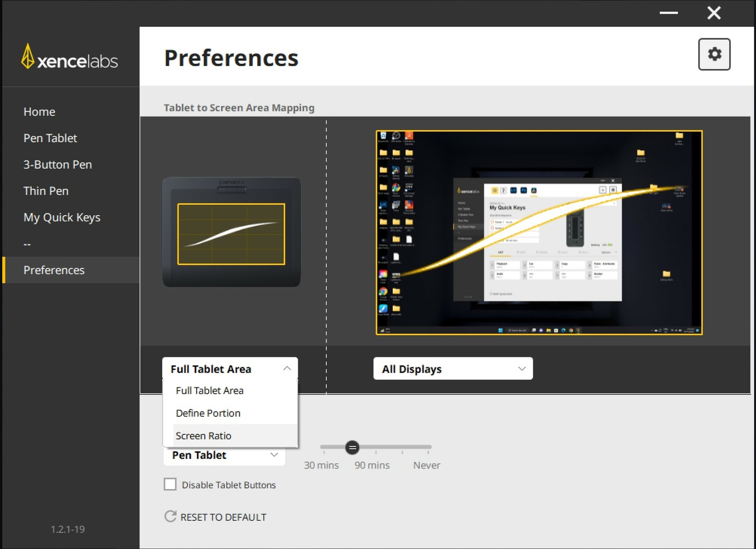Open the settings gear button
Screen dimensions: 756x549
click(x=714, y=54)
